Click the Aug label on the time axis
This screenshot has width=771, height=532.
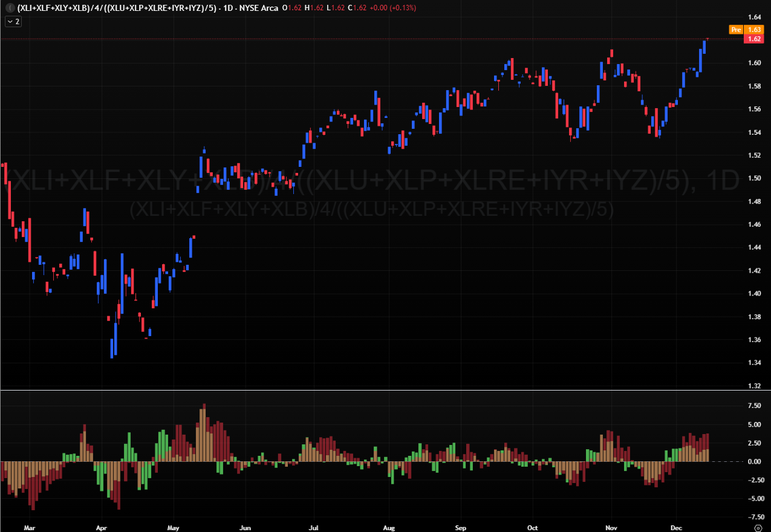point(389,528)
